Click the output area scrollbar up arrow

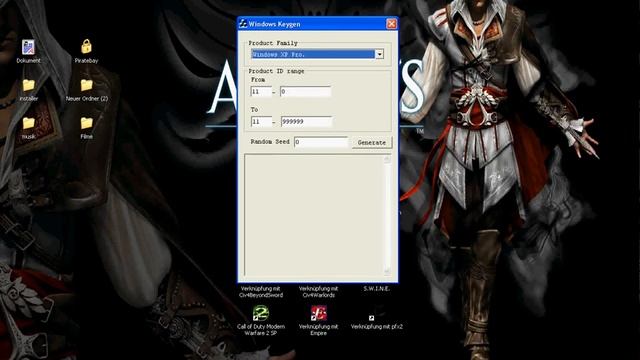click(x=387, y=159)
